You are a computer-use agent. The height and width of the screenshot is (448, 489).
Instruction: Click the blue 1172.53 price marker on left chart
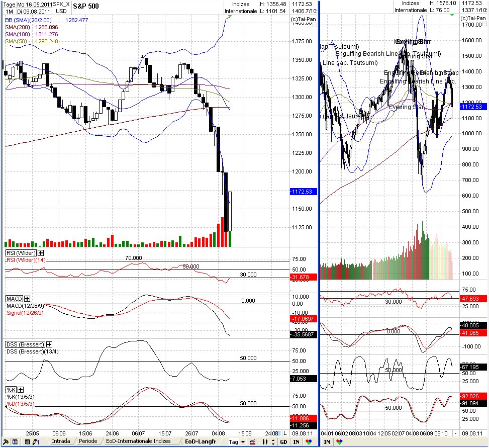coord(304,192)
